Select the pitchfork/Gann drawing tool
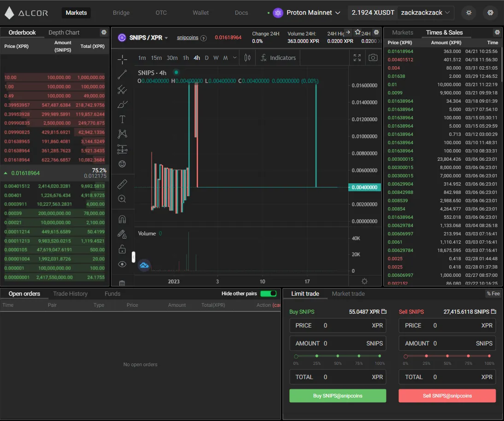 122,89
